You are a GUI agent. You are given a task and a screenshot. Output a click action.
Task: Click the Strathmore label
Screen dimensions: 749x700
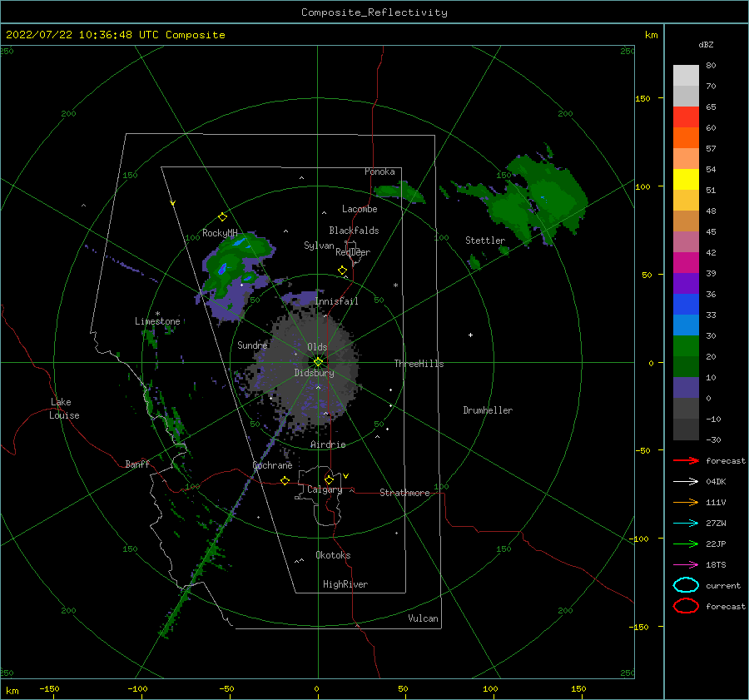point(404,493)
